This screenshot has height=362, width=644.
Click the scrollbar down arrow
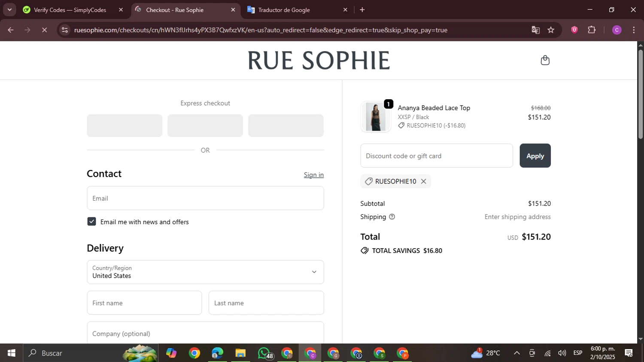(640, 339)
